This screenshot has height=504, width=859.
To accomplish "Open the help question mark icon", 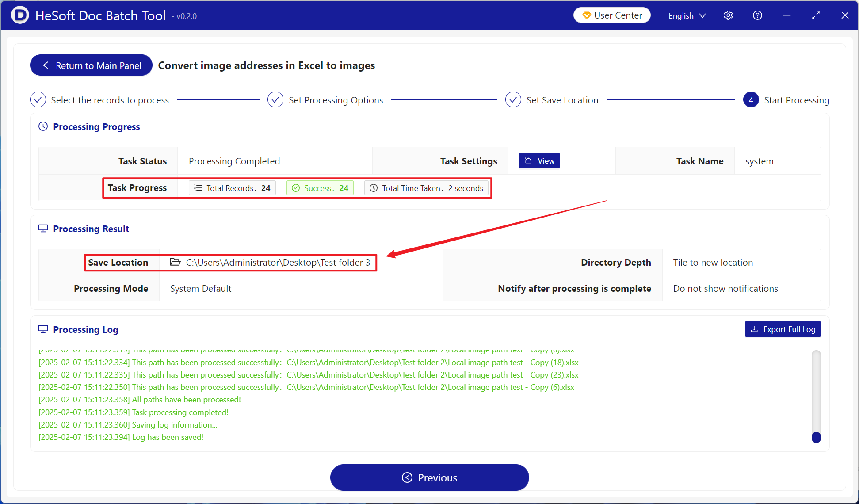I will click(757, 15).
